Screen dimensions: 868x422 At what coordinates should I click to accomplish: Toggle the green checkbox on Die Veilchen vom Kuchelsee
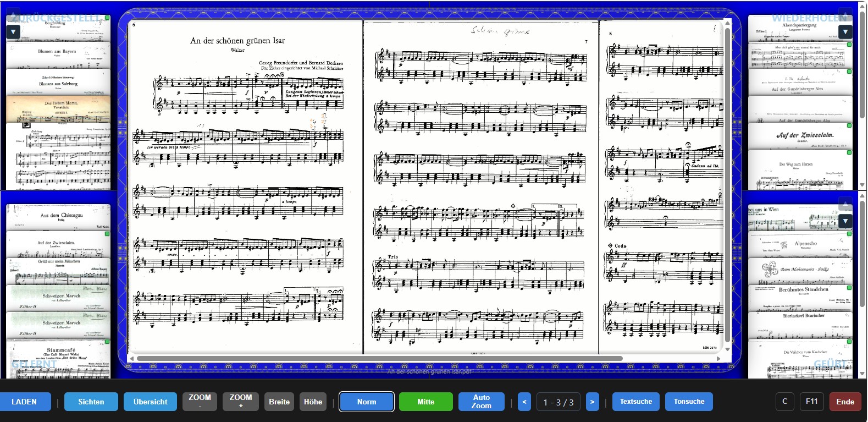[x=849, y=342]
